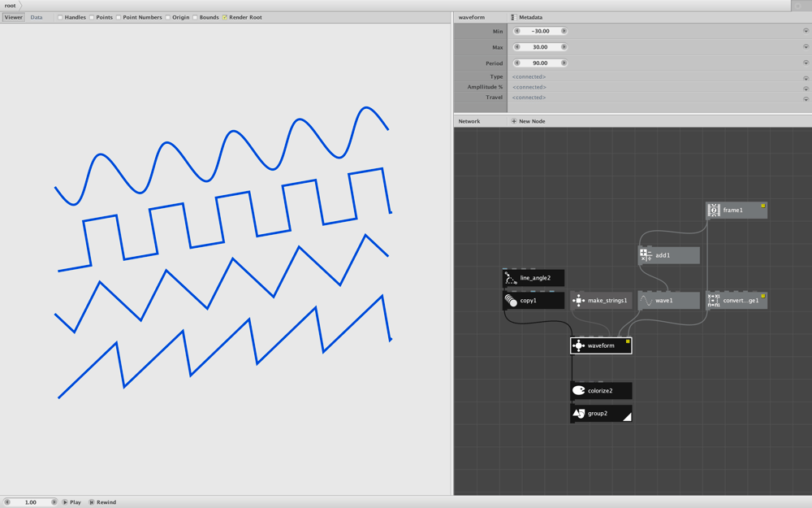This screenshot has width=812, height=508.
Task: Enable the Bounds checkbox
Action: point(195,17)
